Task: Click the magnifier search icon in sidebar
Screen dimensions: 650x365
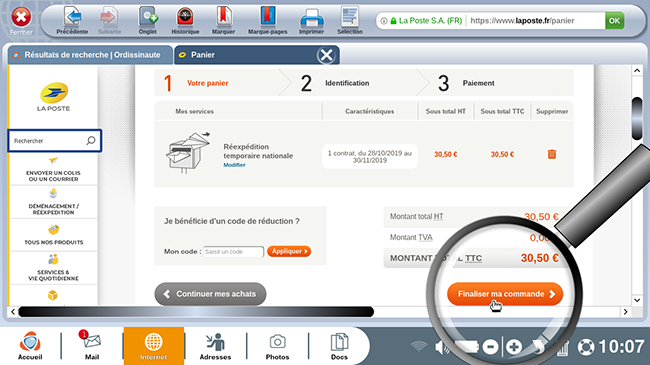Action: click(x=91, y=141)
